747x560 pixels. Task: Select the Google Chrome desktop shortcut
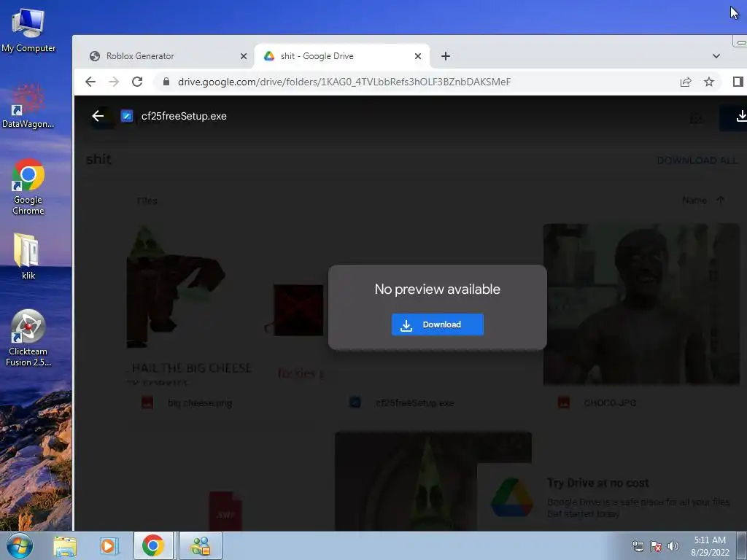point(28,187)
